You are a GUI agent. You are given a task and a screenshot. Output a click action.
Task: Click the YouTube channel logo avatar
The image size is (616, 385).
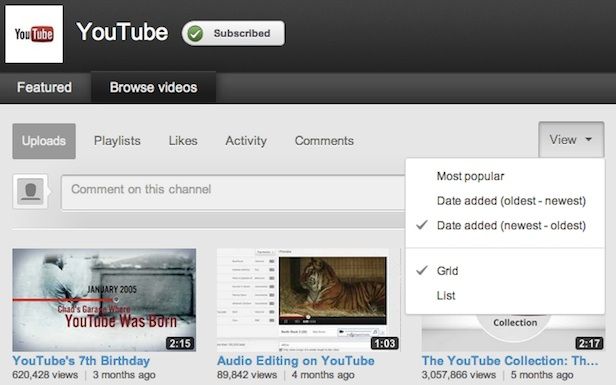click(x=34, y=34)
